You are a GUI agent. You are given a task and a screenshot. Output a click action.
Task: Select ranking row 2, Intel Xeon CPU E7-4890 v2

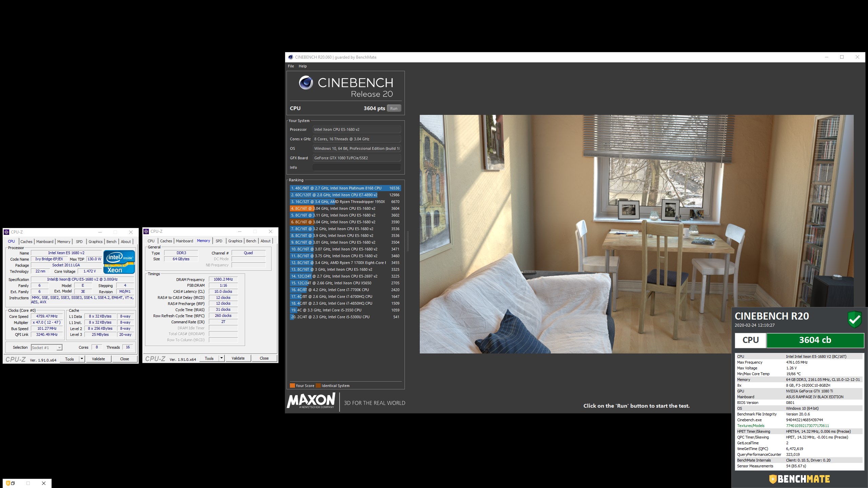pos(346,195)
